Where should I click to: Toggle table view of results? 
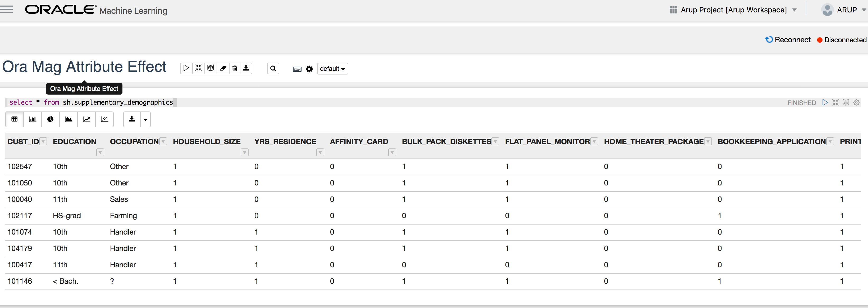coord(15,119)
